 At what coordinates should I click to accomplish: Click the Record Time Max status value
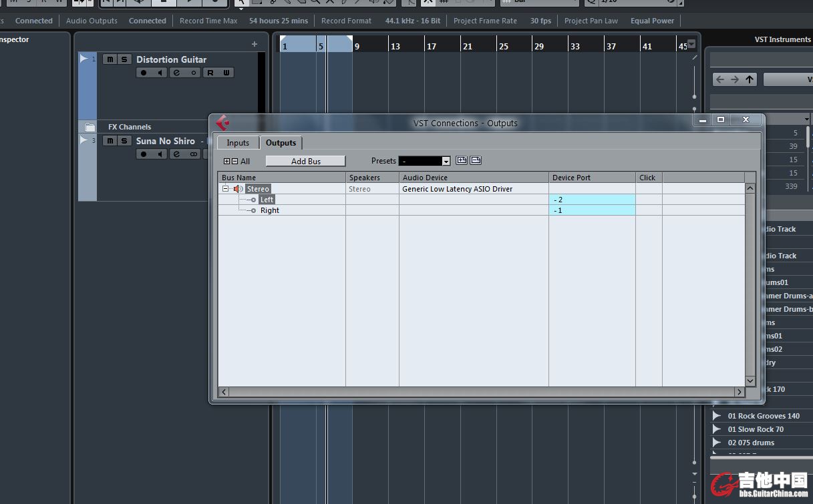tap(279, 21)
